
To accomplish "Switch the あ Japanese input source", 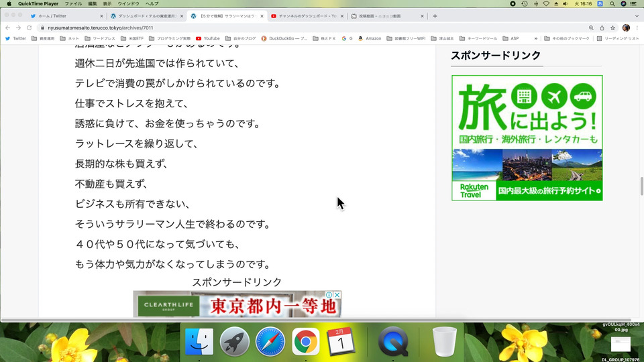I will point(600,4).
